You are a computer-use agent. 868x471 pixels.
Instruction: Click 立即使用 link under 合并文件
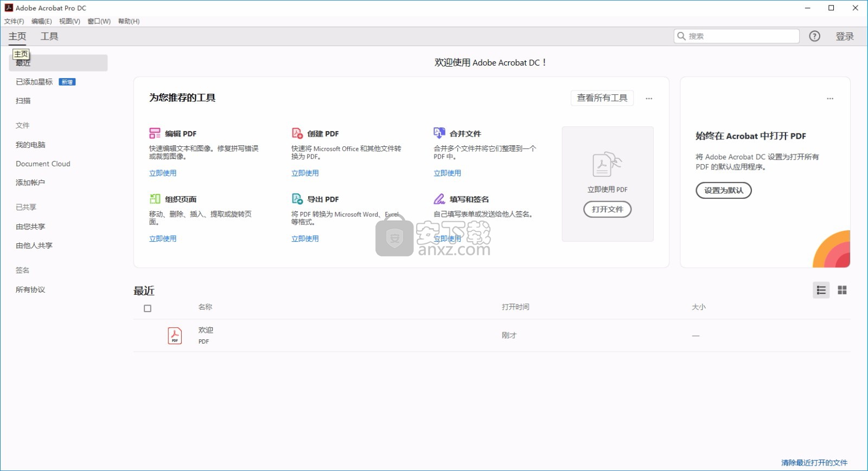pos(447,173)
